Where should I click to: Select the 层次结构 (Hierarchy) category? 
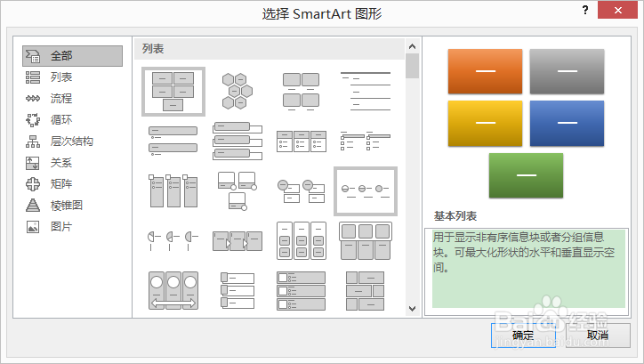pos(72,142)
